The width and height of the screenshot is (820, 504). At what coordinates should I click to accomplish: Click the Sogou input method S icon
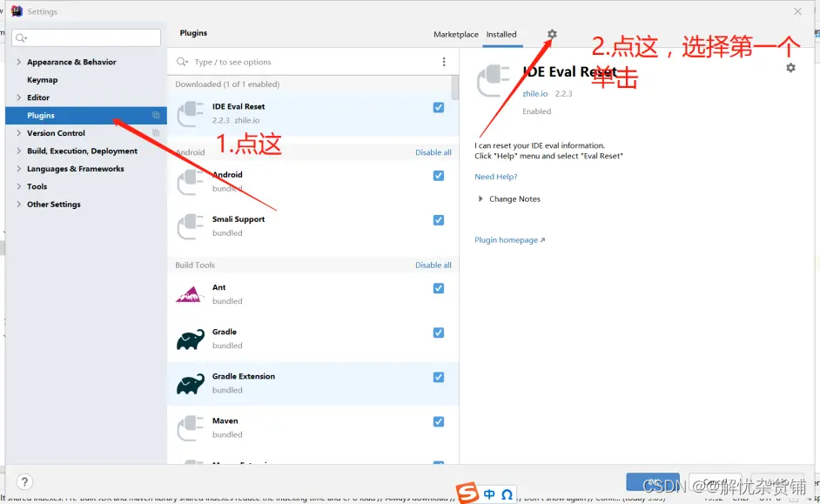467,493
